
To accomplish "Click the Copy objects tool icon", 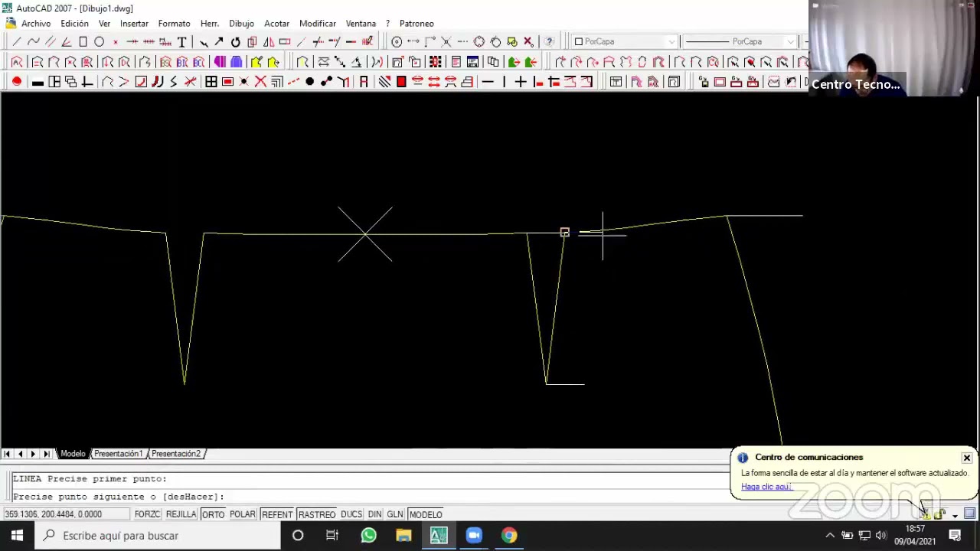I will [252, 41].
